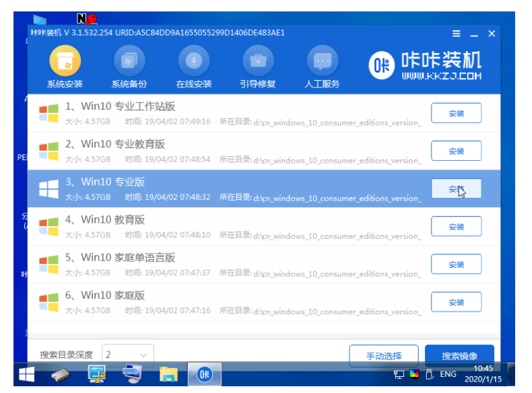This screenshot has width=532, height=393.
Task: Click the USB device tray icon
Action: [430, 374]
